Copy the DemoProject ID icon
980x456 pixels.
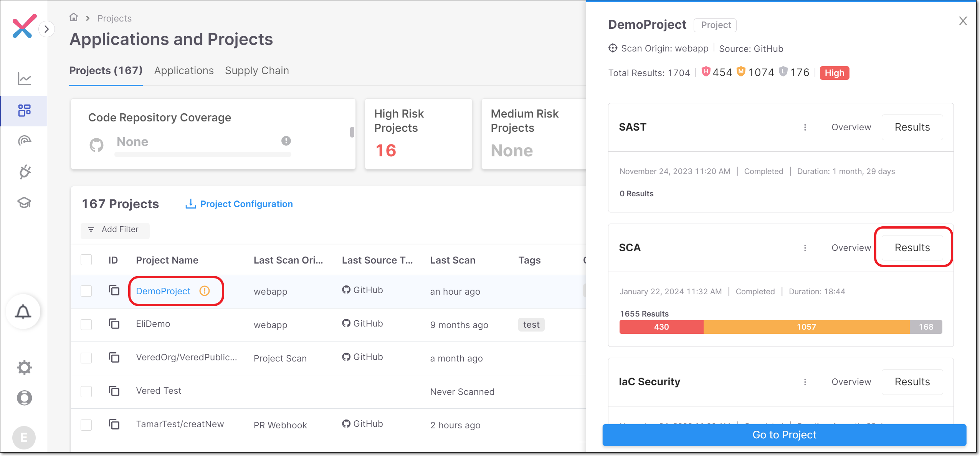click(114, 290)
